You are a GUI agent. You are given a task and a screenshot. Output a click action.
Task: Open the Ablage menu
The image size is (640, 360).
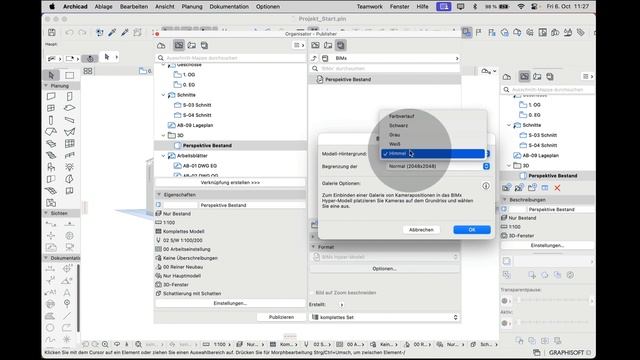[x=104, y=7]
